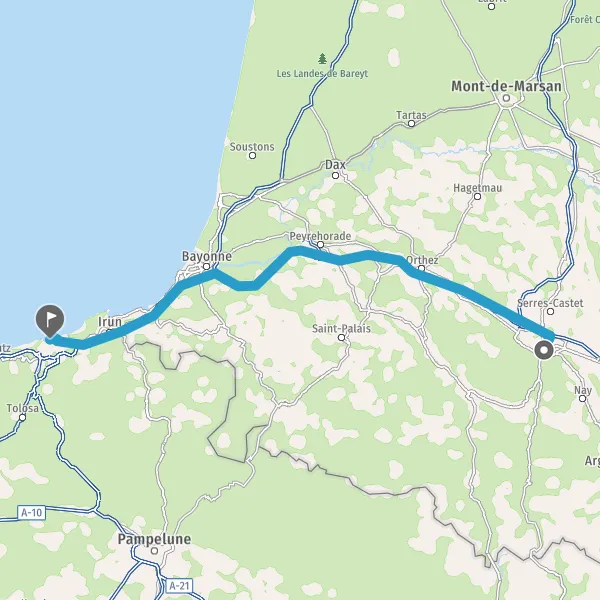Click the Tartas town marker
Image resolution: width=600 pixels, height=600 pixels.
[411, 123]
